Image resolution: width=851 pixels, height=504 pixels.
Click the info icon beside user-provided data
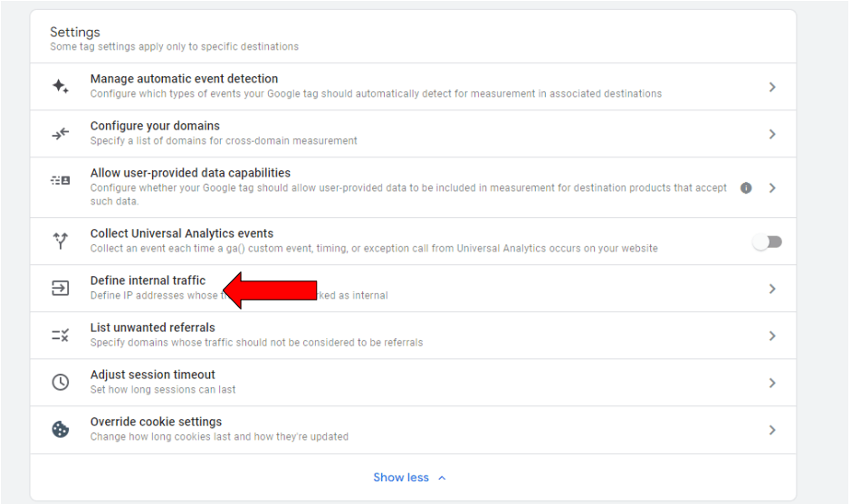click(x=746, y=188)
